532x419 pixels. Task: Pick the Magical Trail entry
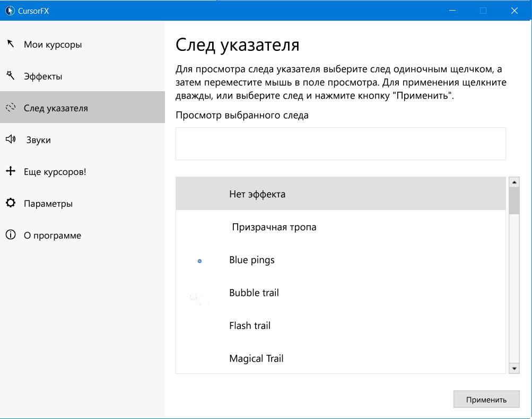click(x=341, y=358)
